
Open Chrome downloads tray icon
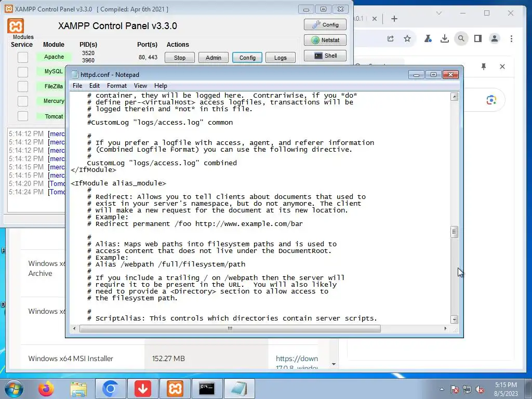click(x=445, y=38)
